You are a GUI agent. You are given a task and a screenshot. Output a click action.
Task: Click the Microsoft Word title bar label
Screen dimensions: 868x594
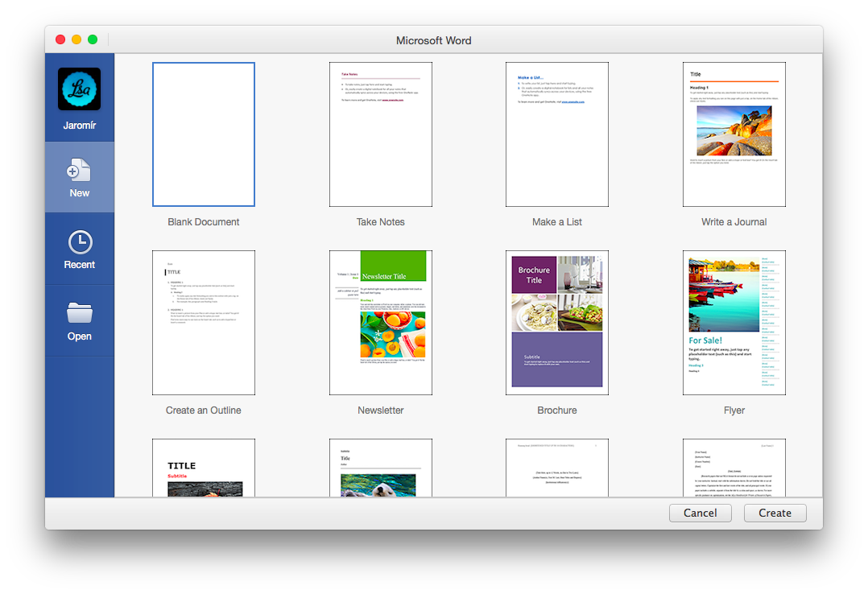pyautogui.click(x=433, y=40)
